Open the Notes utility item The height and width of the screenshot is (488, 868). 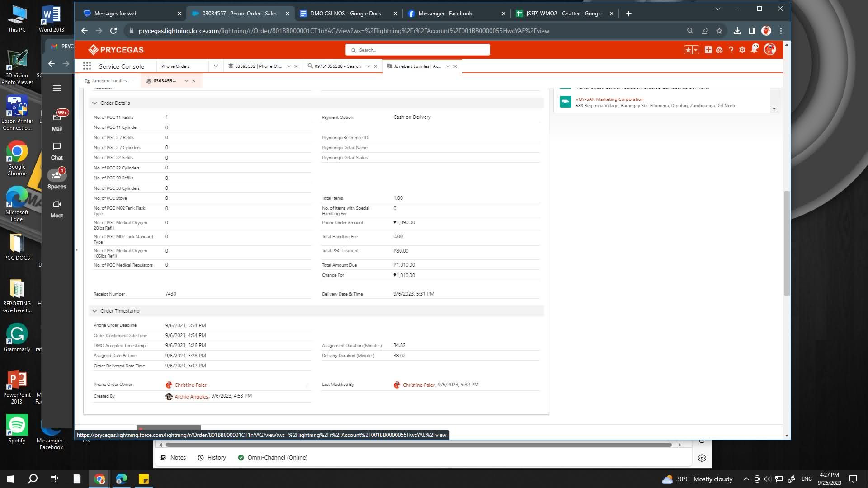click(x=173, y=458)
